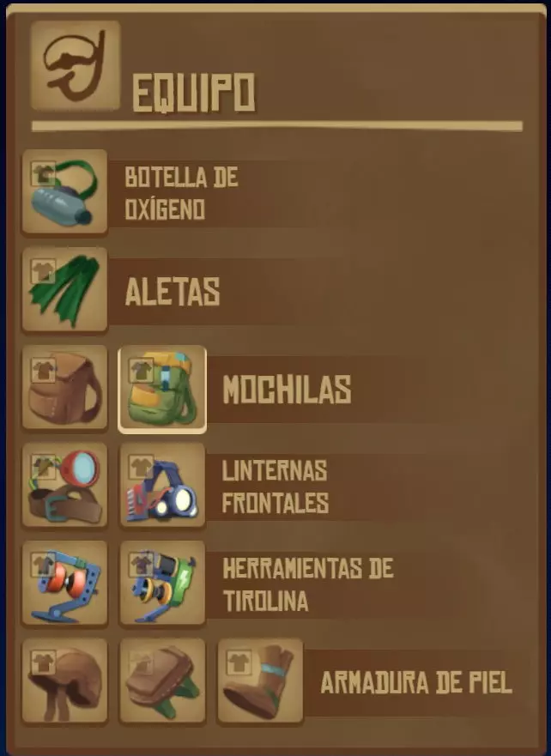Select the green flippers icon

(64, 290)
